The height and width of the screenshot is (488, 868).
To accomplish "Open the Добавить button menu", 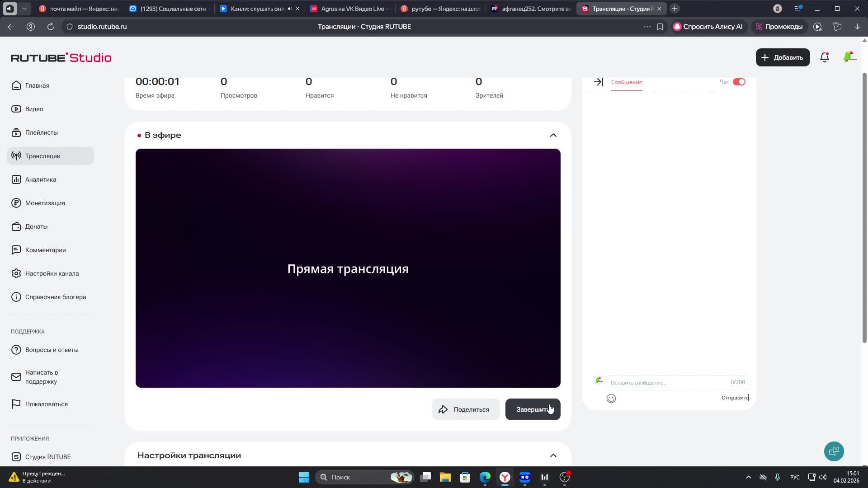I will click(783, 57).
